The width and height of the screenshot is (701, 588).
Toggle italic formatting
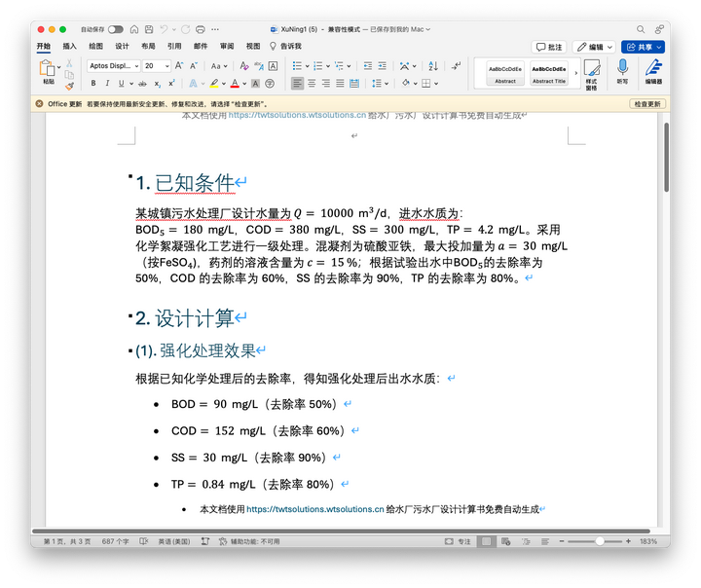click(107, 83)
